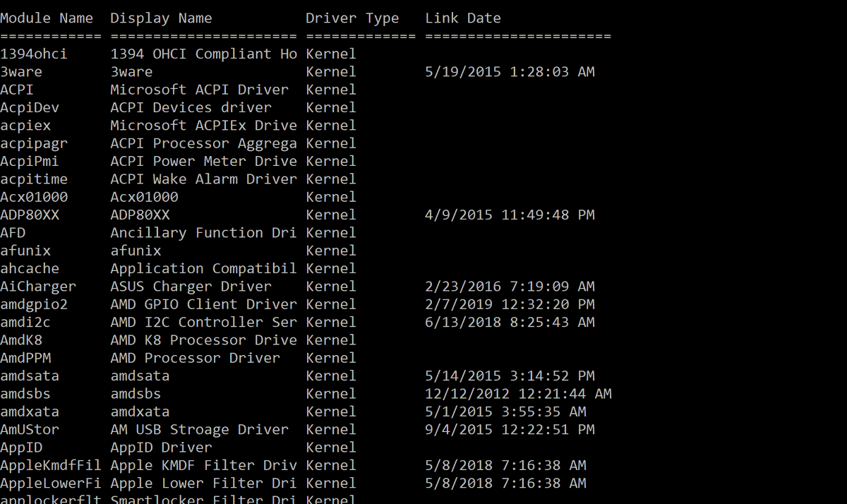The image size is (847, 504).
Task: Click module name 'AcpiDev'
Action: coord(30,107)
